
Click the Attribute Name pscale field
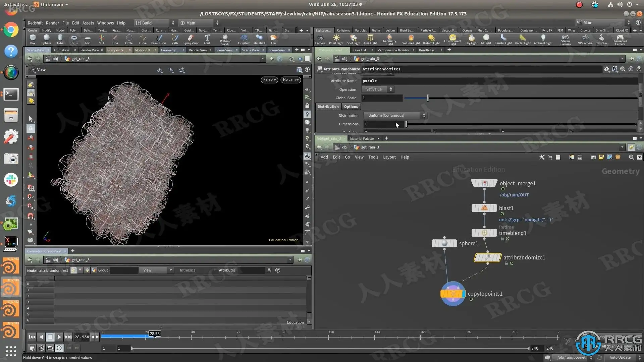[x=499, y=81]
